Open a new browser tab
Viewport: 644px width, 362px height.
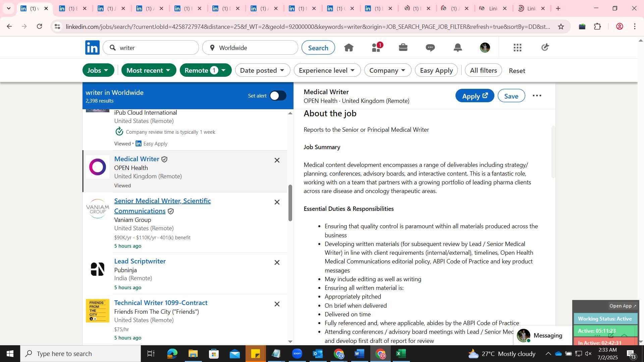(558, 8)
